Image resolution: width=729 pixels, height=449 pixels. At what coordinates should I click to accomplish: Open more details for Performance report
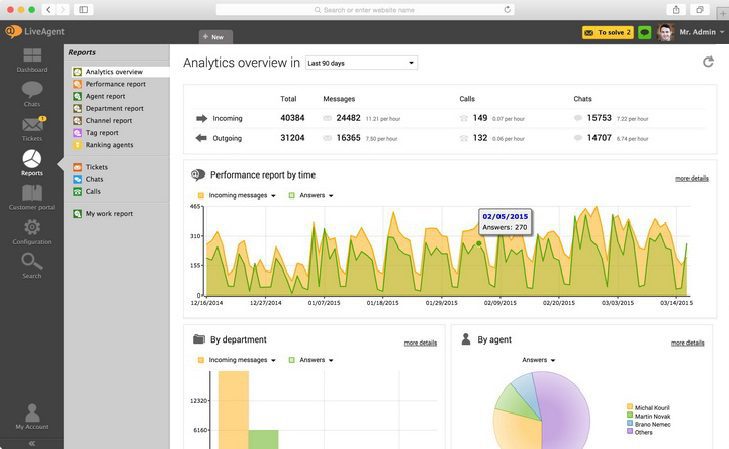691,178
